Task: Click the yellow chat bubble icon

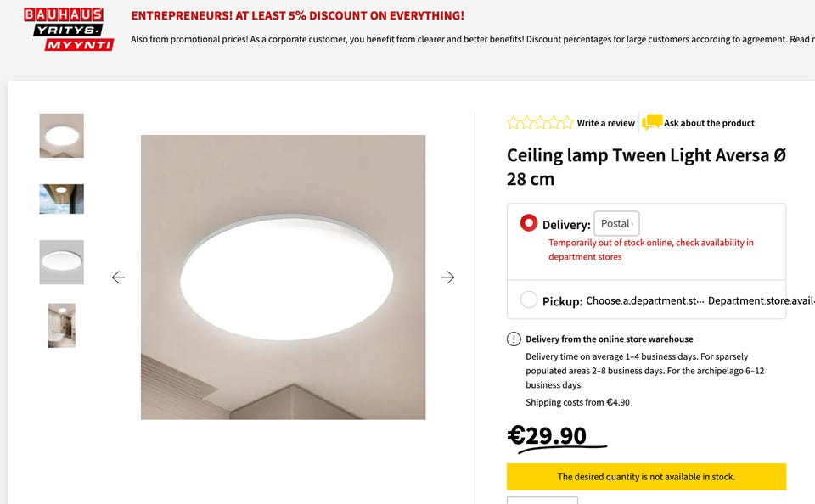Action: (652, 123)
